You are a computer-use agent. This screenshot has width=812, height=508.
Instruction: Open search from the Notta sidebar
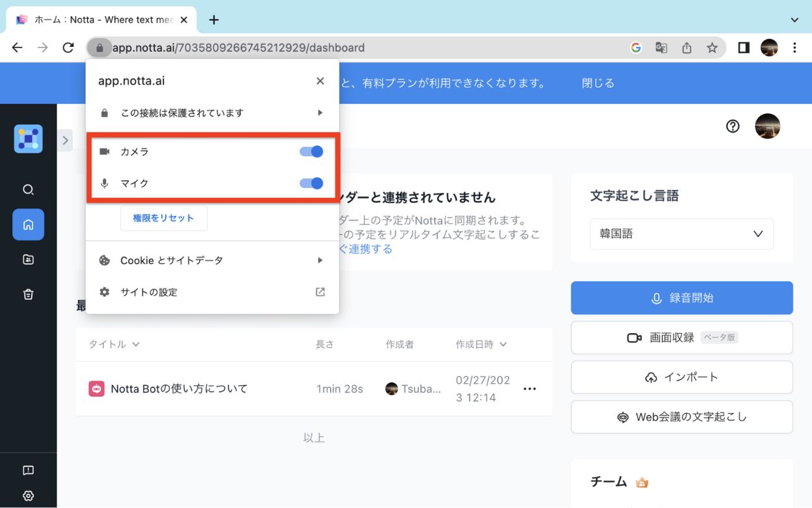click(28, 190)
